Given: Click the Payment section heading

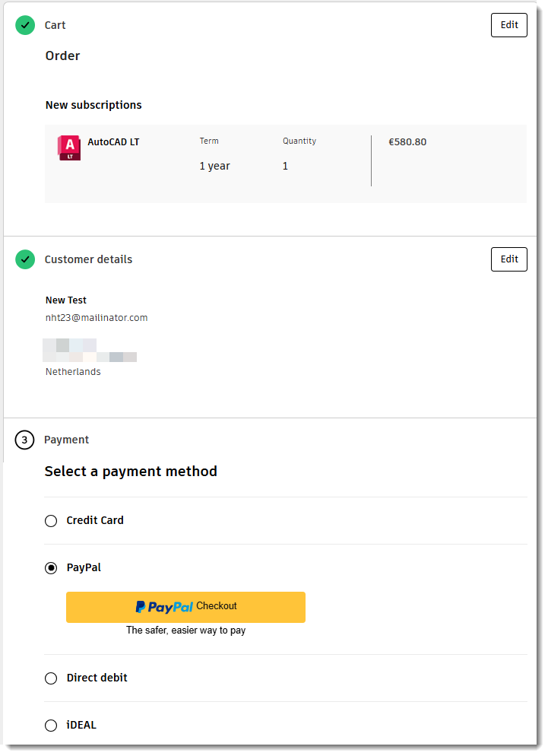Looking at the screenshot, I should pyautogui.click(x=66, y=440).
